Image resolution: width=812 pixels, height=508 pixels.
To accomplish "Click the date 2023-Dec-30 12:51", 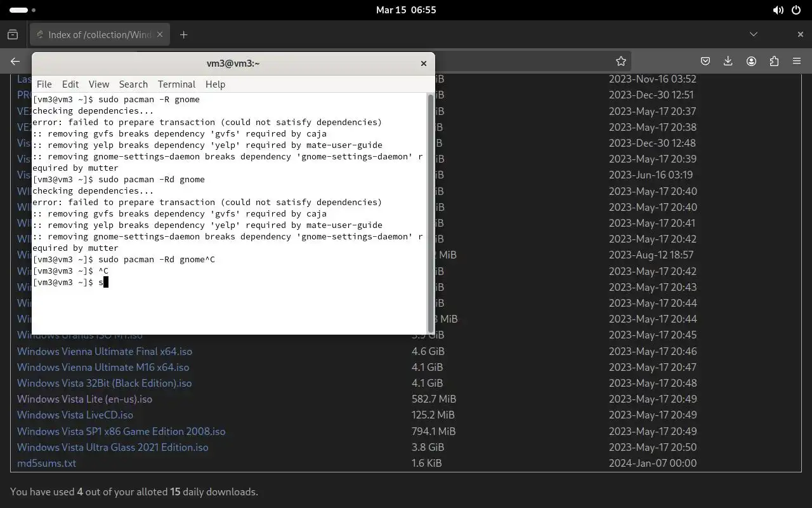I will pyautogui.click(x=652, y=95).
